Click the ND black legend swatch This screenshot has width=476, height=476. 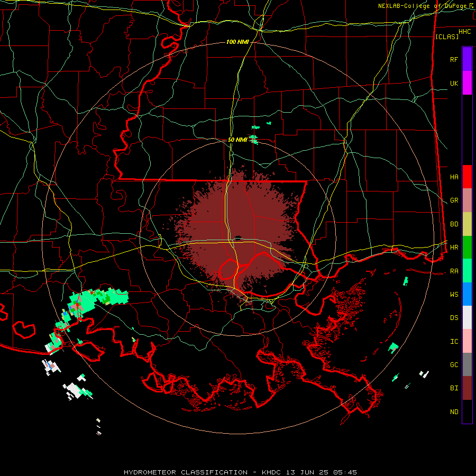pyautogui.click(x=467, y=411)
